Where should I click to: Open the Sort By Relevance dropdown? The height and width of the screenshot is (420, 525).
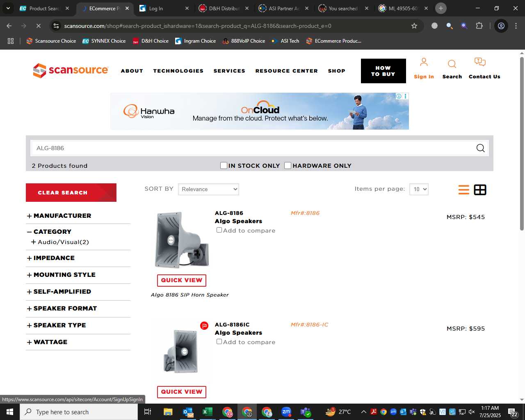[x=208, y=189]
